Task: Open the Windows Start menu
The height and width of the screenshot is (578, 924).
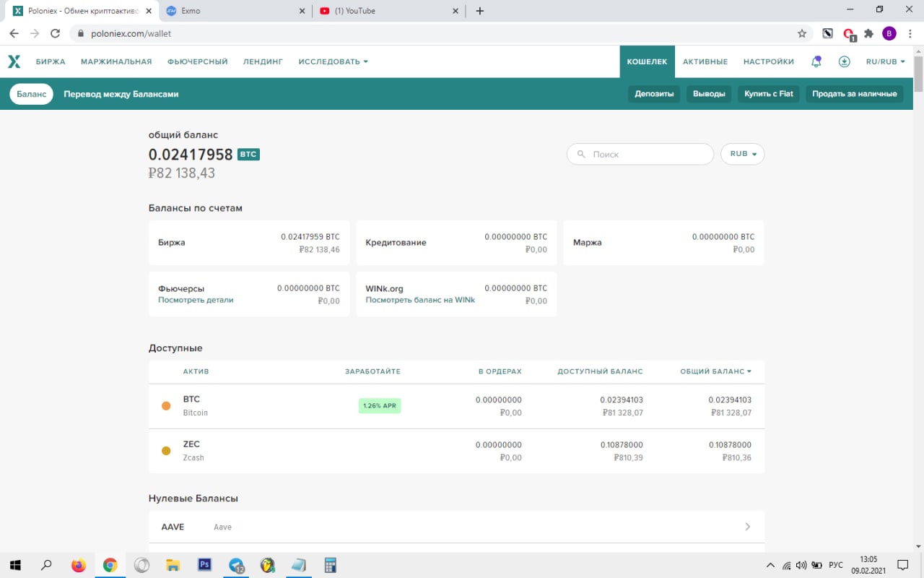Action: coord(14,565)
